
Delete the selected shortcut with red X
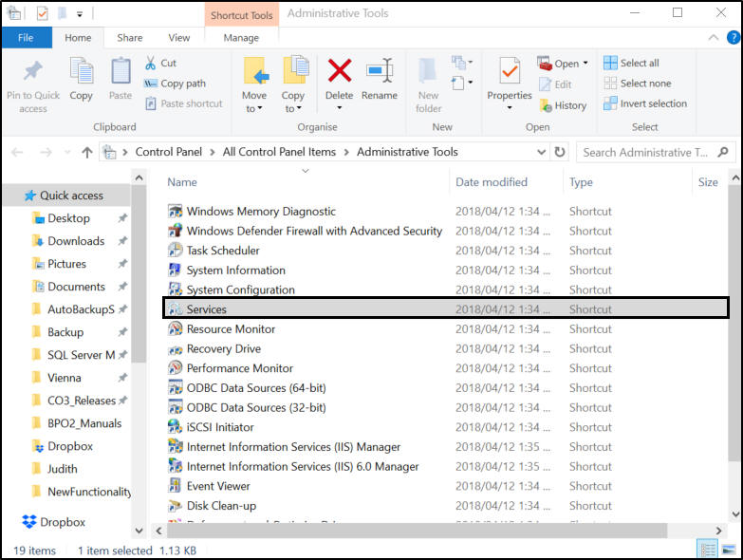(340, 70)
